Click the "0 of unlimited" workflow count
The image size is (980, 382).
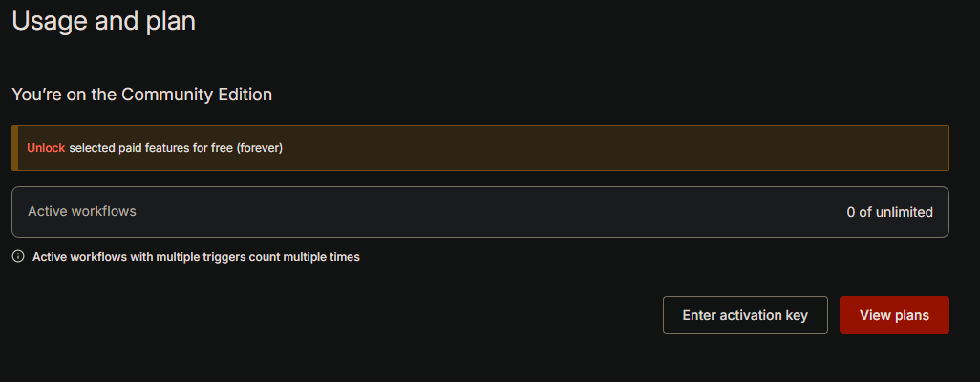point(889,212)
